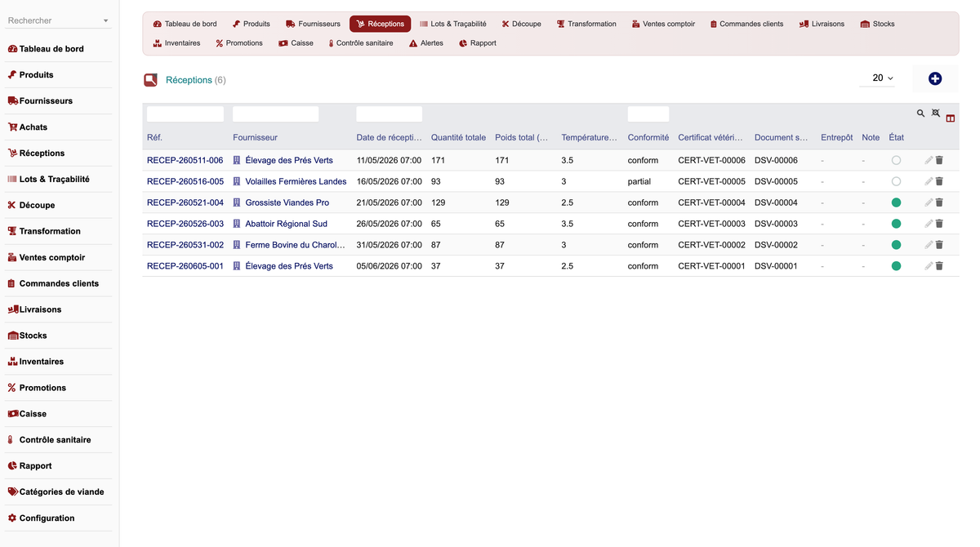980x547 pixels.
Task: Click the Fournisseur filter input field
Action: 275,114
